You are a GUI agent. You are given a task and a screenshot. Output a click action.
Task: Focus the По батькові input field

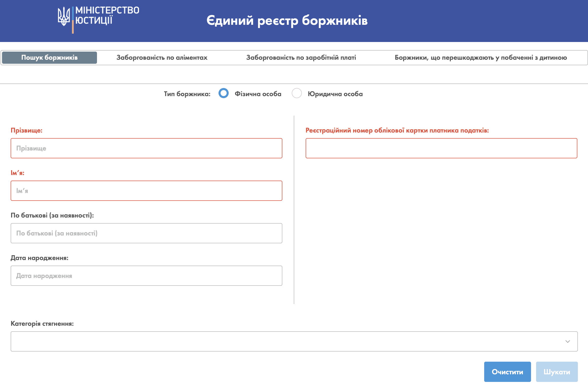146,233
